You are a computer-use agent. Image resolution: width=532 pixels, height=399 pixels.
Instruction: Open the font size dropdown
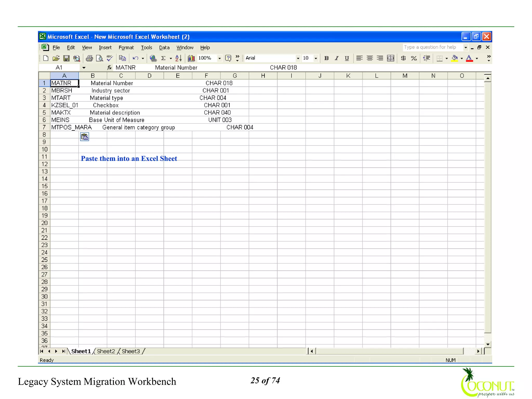coord(316,58)
